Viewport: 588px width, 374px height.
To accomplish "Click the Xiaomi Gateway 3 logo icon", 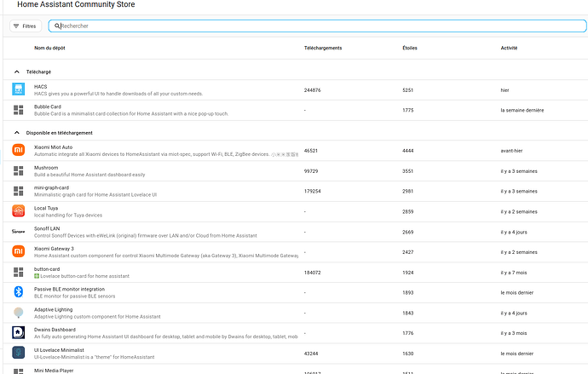I will [19, 251].
